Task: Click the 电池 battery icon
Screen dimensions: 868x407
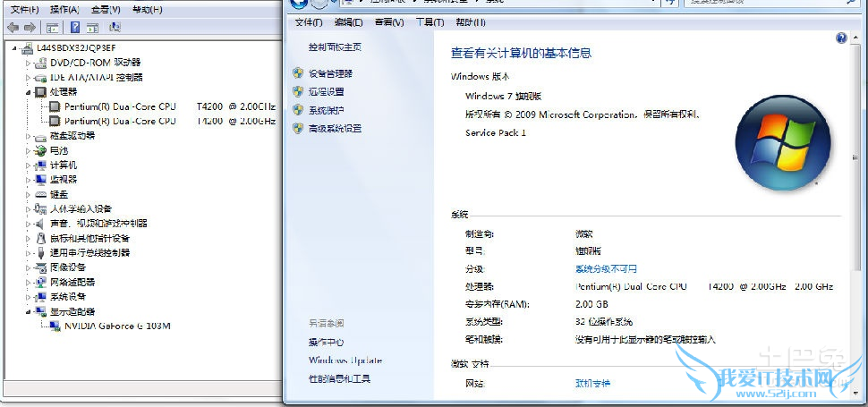Action: (x=40, y=150)
